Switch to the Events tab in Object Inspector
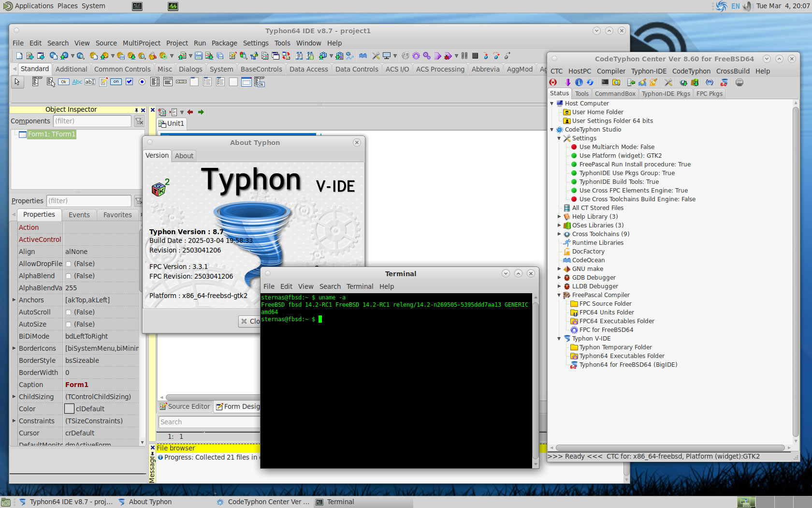Screen dimensions: 812x508 (79, 215)
